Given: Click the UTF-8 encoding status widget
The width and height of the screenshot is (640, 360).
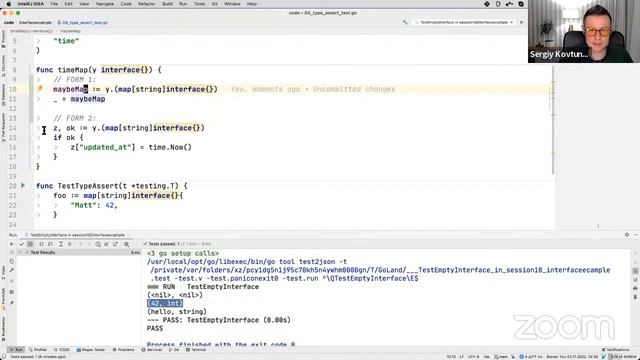Looking at the screenshot, I should coord(473,357).
